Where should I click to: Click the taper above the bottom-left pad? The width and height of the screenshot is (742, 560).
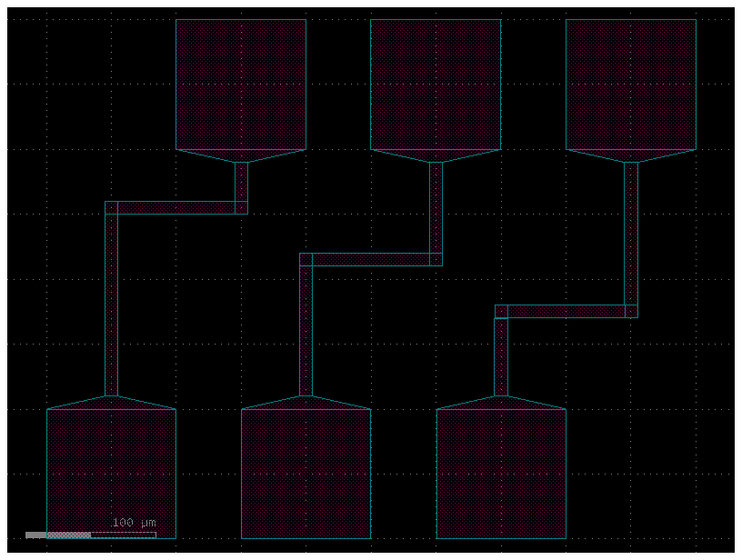click(x=111, y=403)
